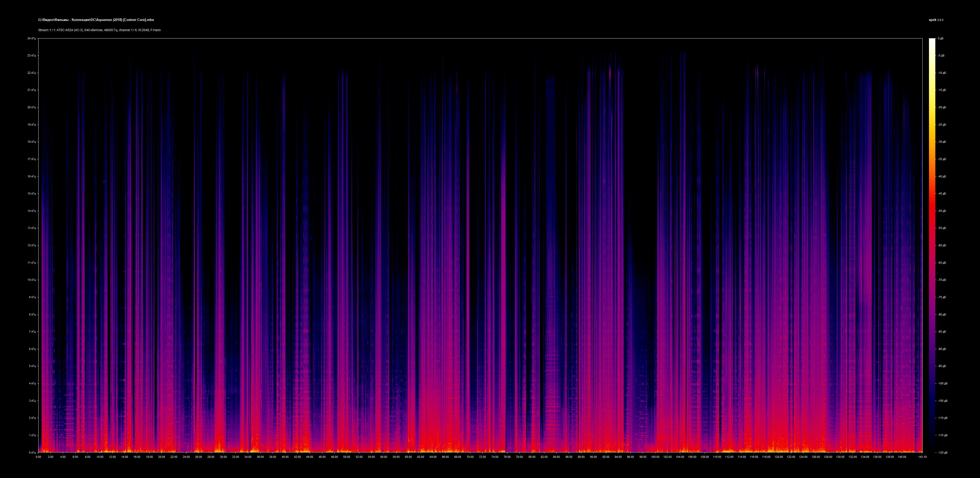Click the -120 дБ scale label

(x=942, y=452)
